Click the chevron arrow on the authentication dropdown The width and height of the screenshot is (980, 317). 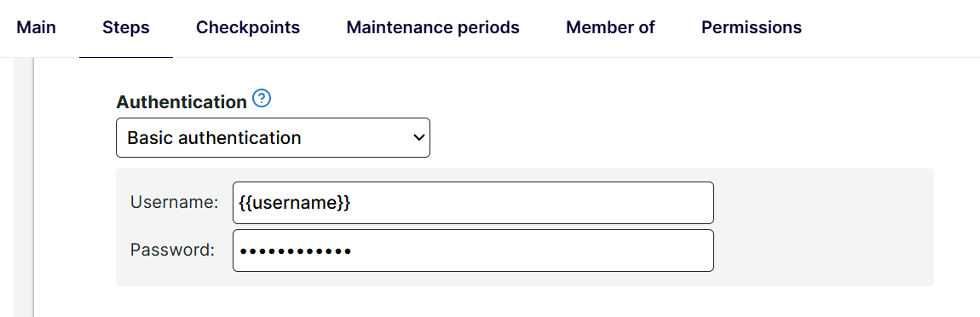pyautogui.click(x=418, y=137)
